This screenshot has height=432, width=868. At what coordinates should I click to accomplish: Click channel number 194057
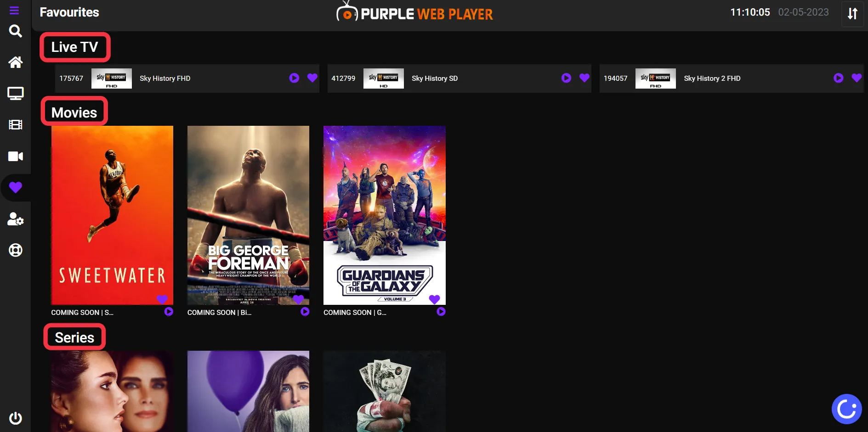tap(615, 79)
